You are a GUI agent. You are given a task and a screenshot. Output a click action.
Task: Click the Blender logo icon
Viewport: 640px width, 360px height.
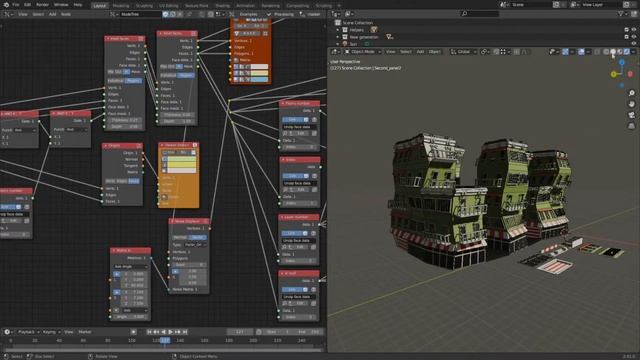tap(6, 5)
